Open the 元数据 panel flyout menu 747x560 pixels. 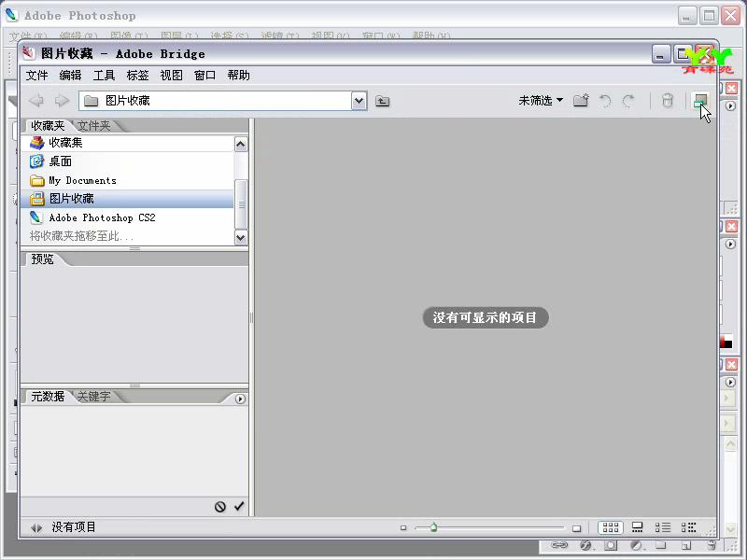[240, 399]
